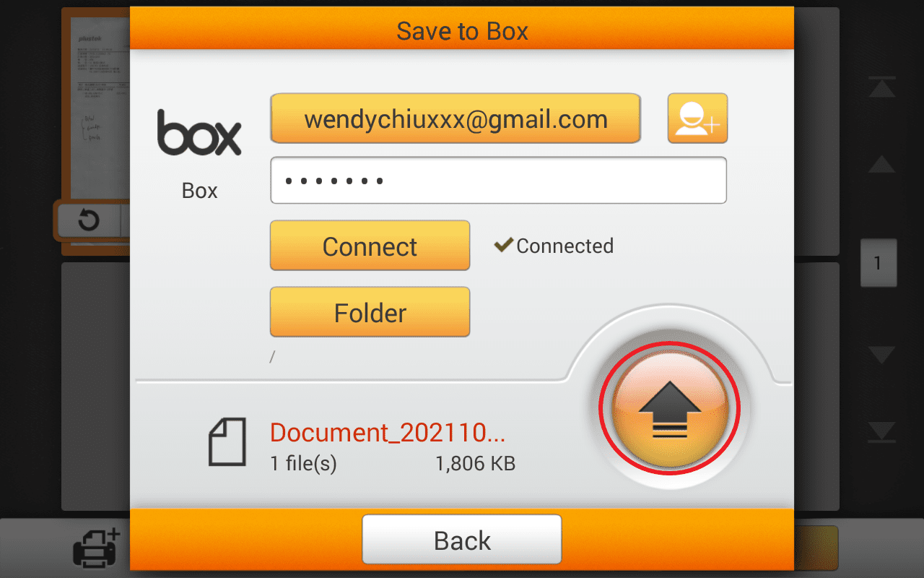Go down one page with down arrow
The height and width of the screenshot is (578, 924).
pyautogui.click(x=881, y=355)
